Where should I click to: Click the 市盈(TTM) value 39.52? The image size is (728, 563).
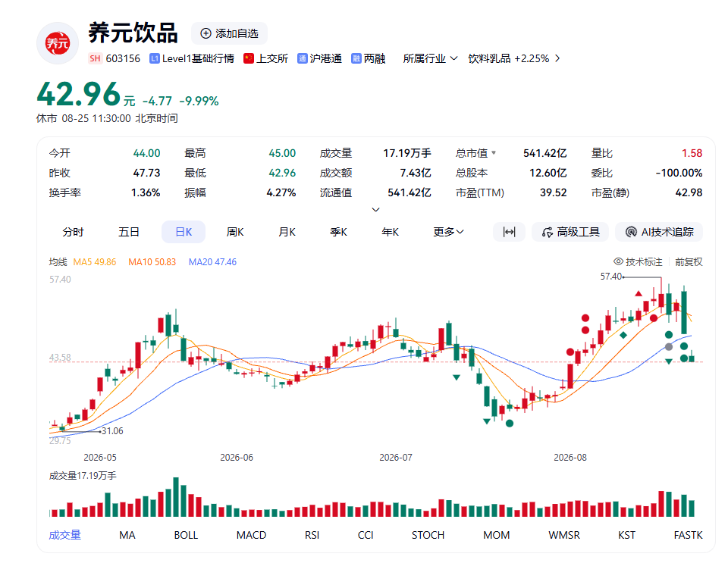[553, 192]
